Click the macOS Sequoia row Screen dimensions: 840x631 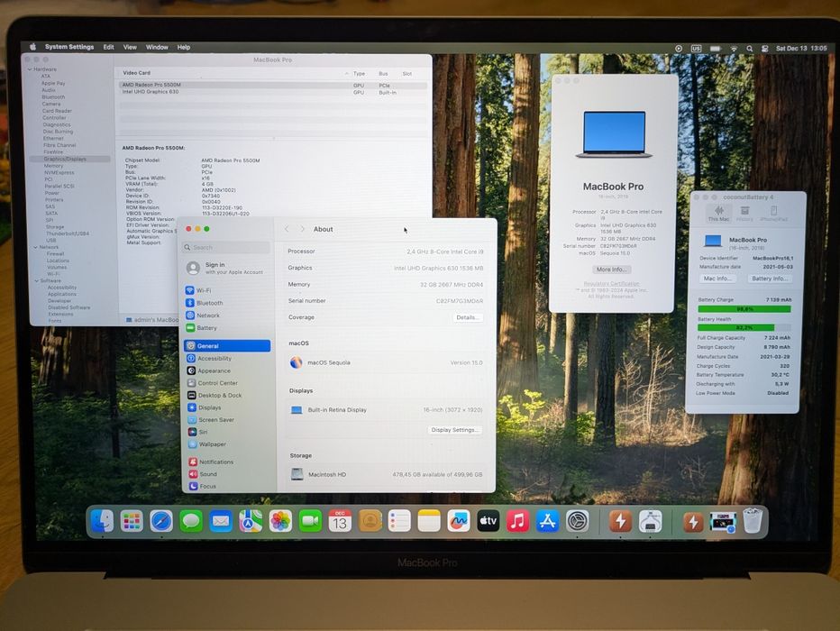(387, 362)
